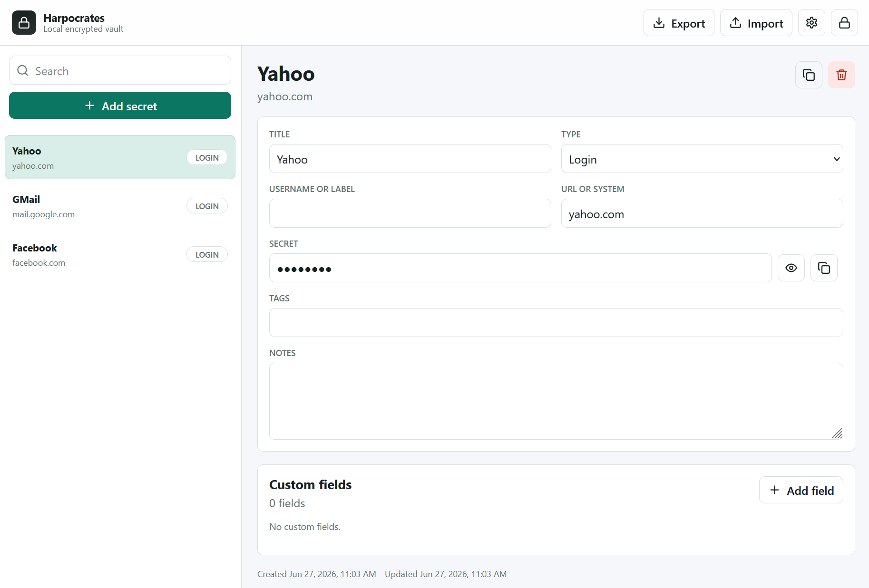Click 'yahoo.com' under the page heading
This screenshot has height=588, width=869.
(x=285, y=96)
